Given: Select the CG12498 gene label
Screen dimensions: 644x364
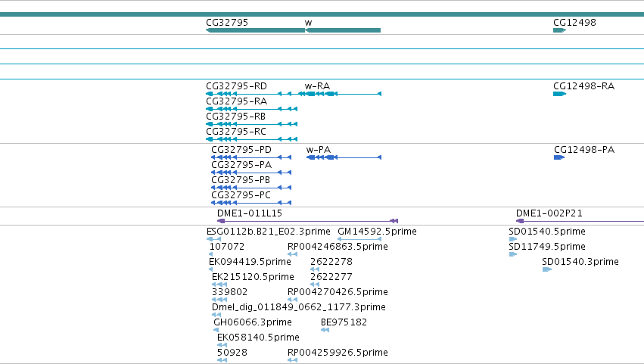Looking at the screenshot, I should [574, 22].
